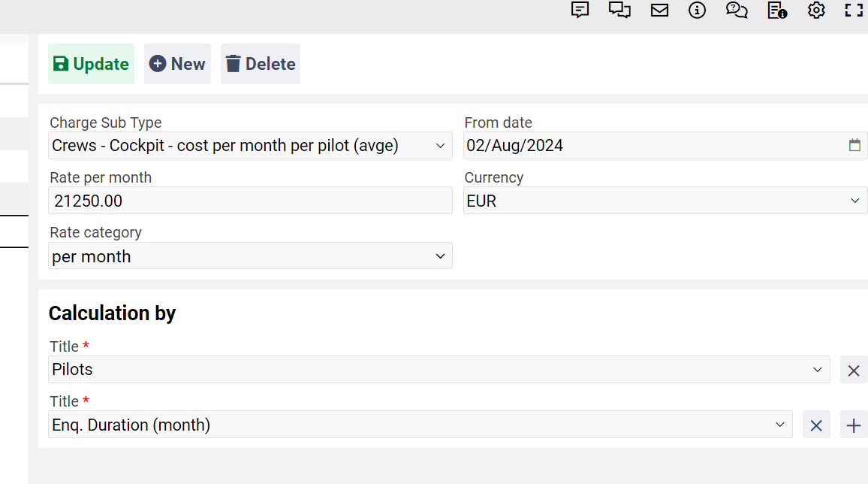Expand the Charge Sub Type dropdown
This screenshot has width=868, height=484.
[250, 146]
